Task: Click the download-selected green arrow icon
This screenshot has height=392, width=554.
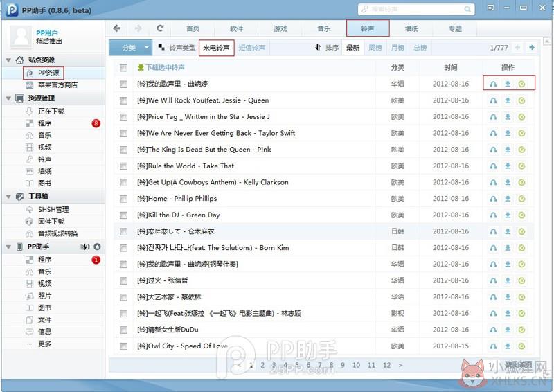Action: coord(141,67)
